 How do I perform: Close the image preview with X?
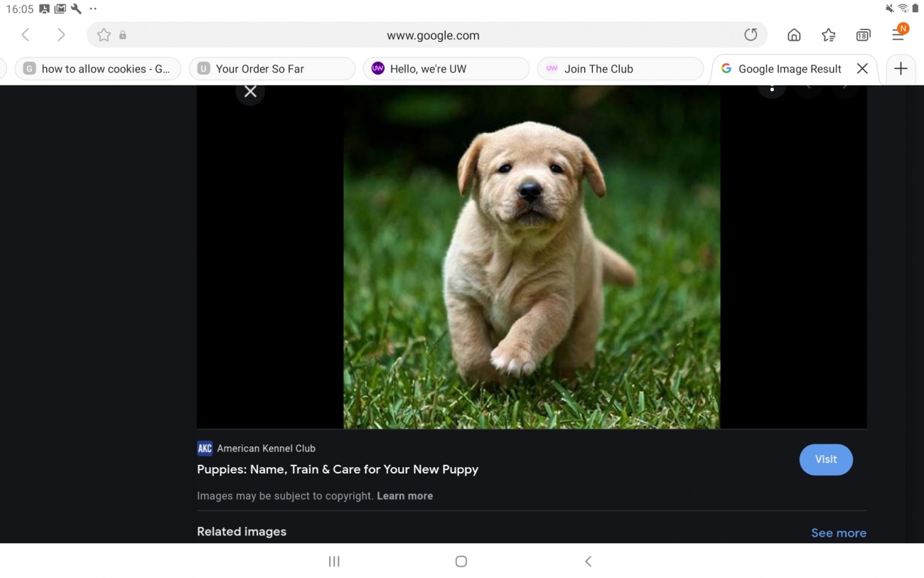pyautogui.click(x=250, y=92)
